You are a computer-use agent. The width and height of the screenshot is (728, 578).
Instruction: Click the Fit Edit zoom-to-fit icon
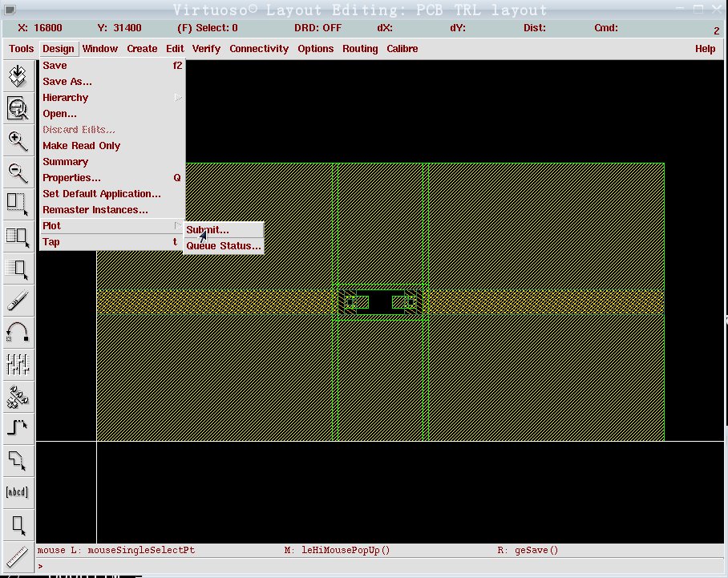tap(18, 108)
